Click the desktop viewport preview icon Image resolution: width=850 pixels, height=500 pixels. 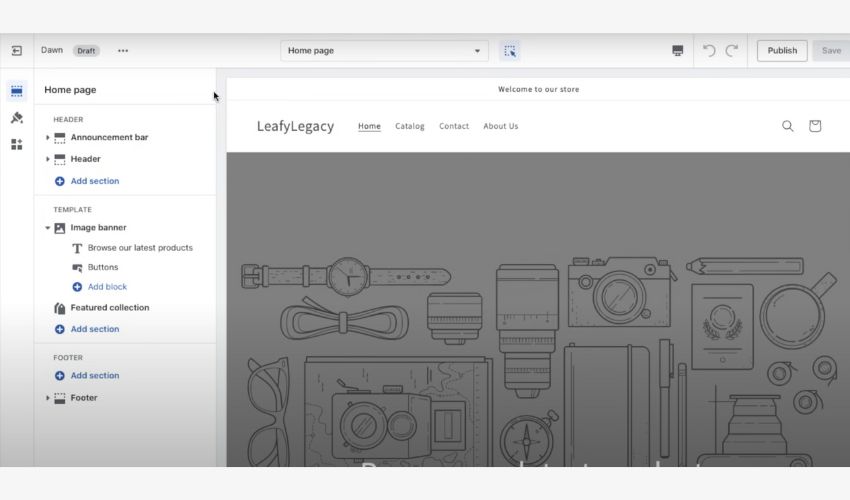678,51
